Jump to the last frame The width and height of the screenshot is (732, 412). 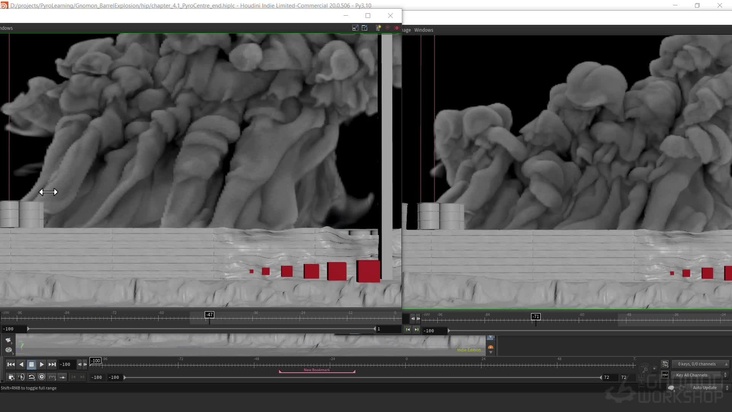click(x=52, y=365)
